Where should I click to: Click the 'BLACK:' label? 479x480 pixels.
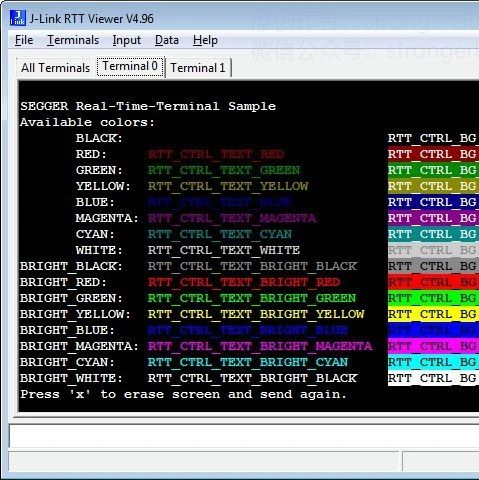tap(99, 138)
